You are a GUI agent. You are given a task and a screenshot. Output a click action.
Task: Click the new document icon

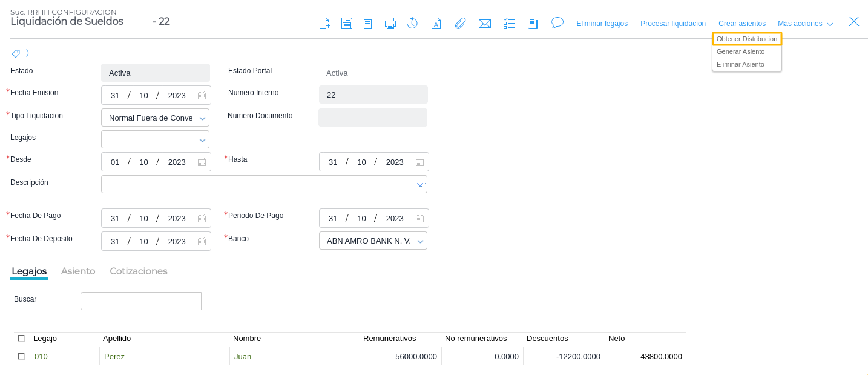324,24
